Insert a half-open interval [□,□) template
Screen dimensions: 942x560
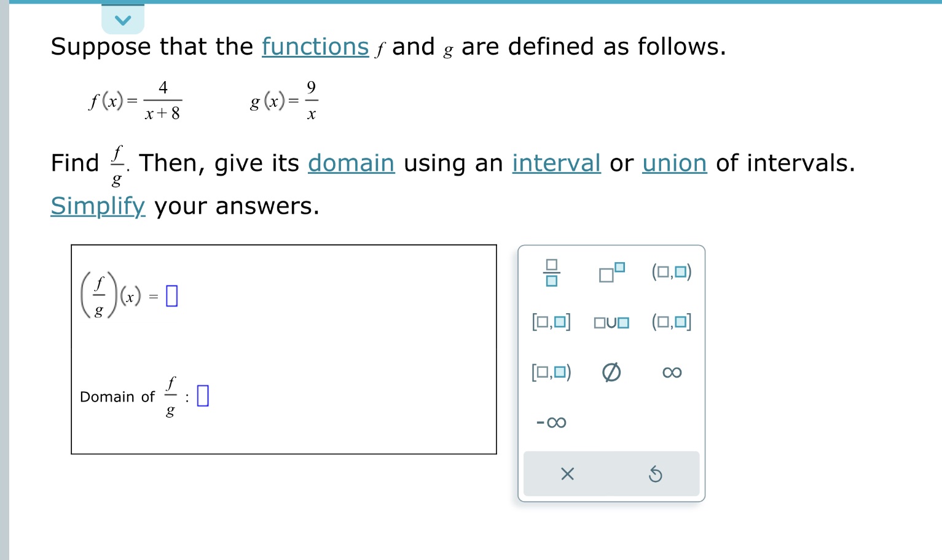click(x=551, y=371)
